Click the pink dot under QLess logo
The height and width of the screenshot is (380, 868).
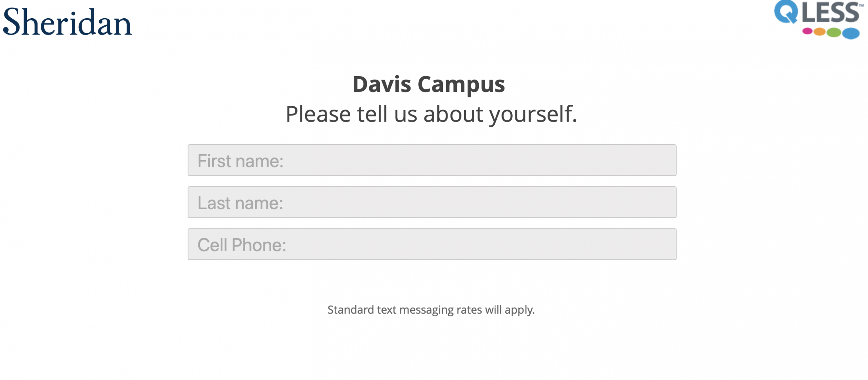point(807,31)
